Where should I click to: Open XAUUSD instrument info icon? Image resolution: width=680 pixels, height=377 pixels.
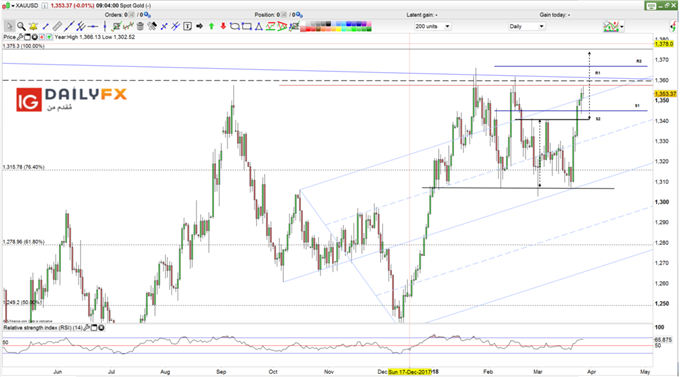45,6
